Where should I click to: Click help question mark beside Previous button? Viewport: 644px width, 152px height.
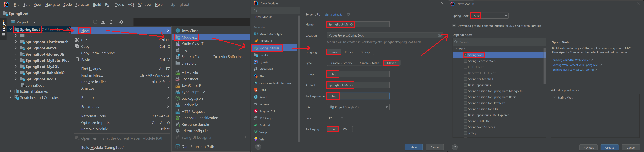(x=455, y=147)
